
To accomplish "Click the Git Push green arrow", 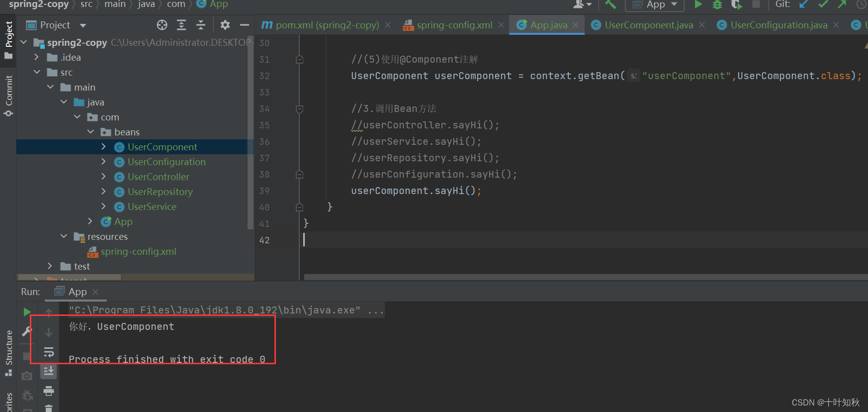I will click(x=842, y=4).
